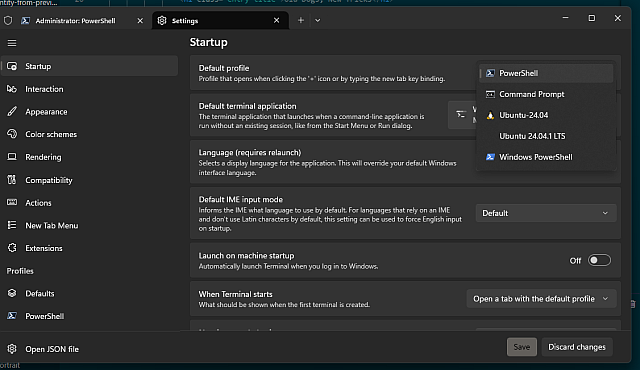Go to Appearance settings page

(x=89, y=111)
